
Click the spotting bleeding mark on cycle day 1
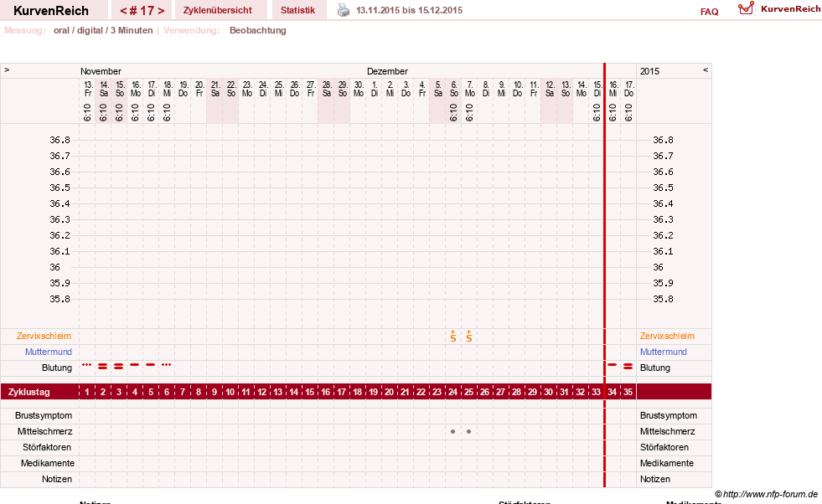point(86,364)
